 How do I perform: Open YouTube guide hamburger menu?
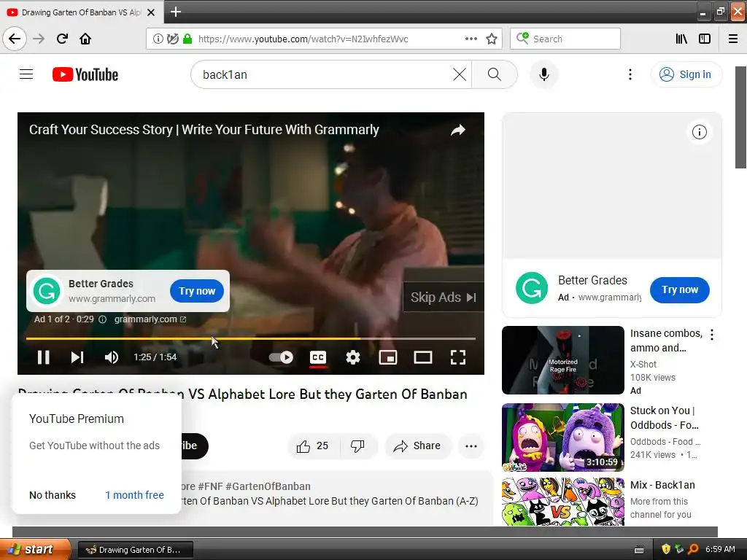pyautogui.click(x=26, y=74)
